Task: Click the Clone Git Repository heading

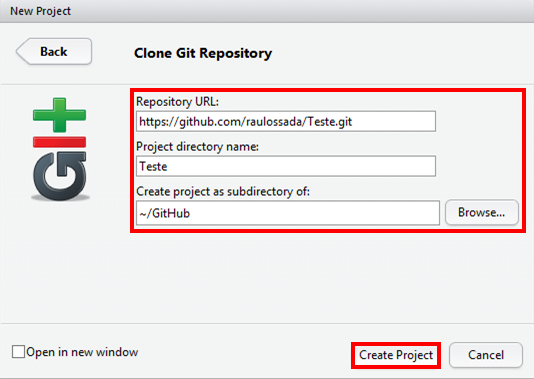Action: coord(203,53)
